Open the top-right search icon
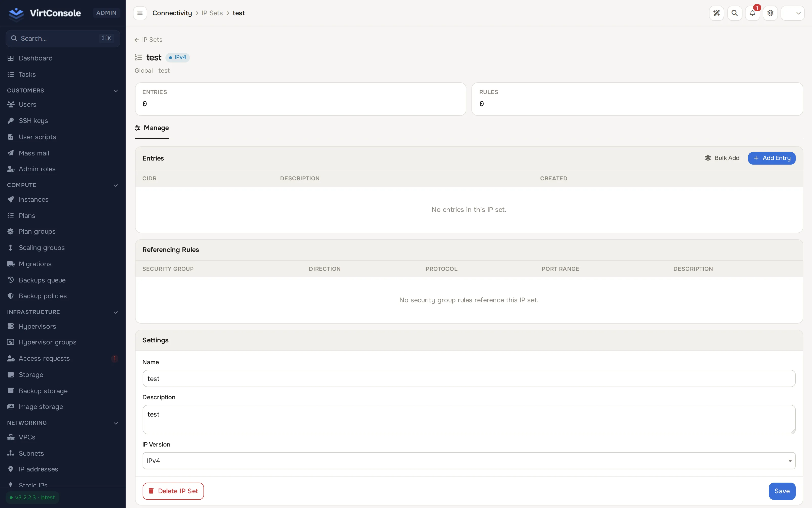Viewport: 812px width, 508px height. [x=735, y=13]
